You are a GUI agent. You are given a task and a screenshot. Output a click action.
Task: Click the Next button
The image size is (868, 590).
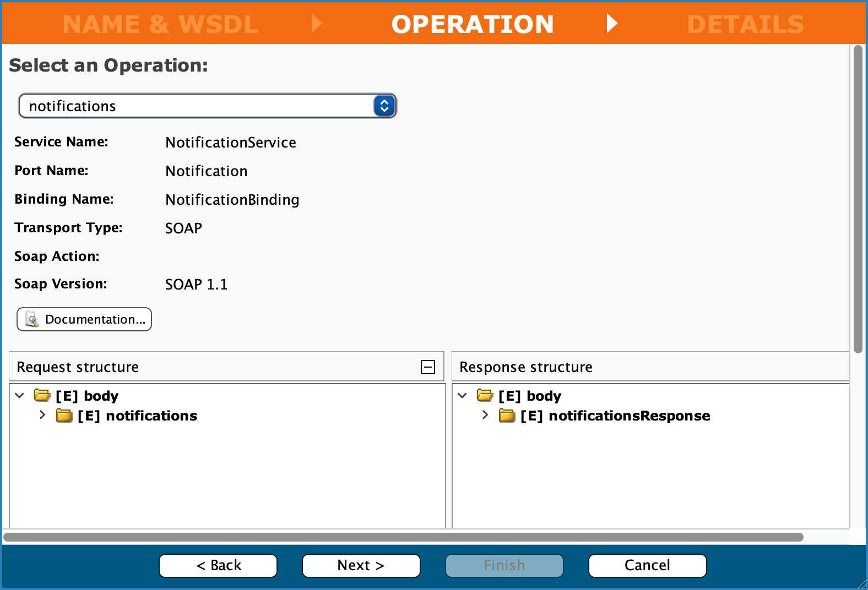click(361, 565)
